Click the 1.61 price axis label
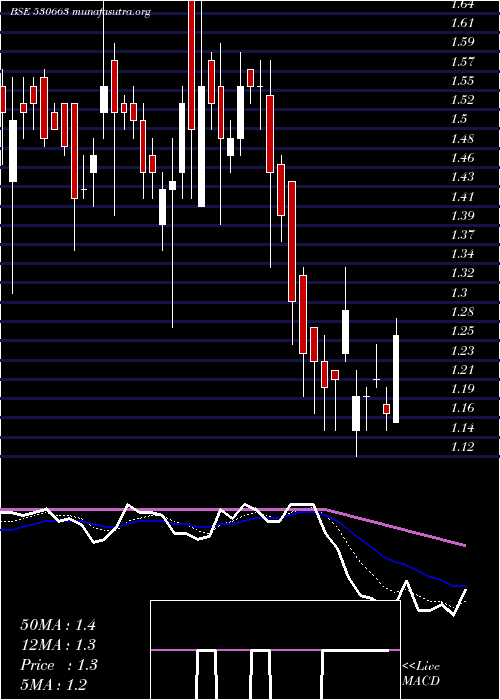This screenshot has height=700, width=500. click(x=462, y=23)
